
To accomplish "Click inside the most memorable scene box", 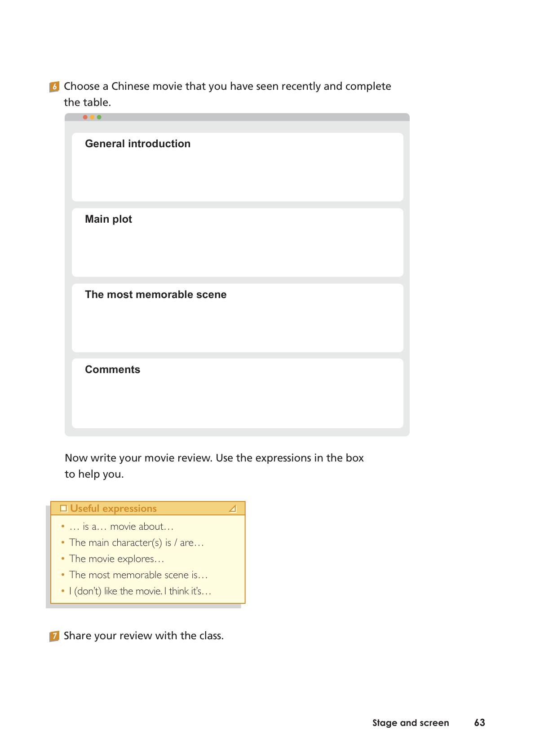I will (237, 318).
